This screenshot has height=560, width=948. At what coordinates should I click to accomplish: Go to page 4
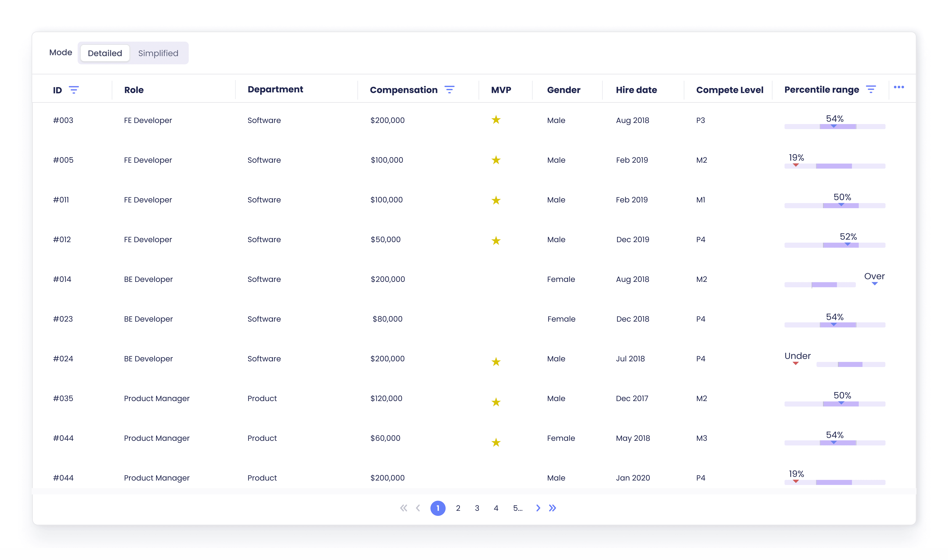pyautogui.click(x=495, y=508)
